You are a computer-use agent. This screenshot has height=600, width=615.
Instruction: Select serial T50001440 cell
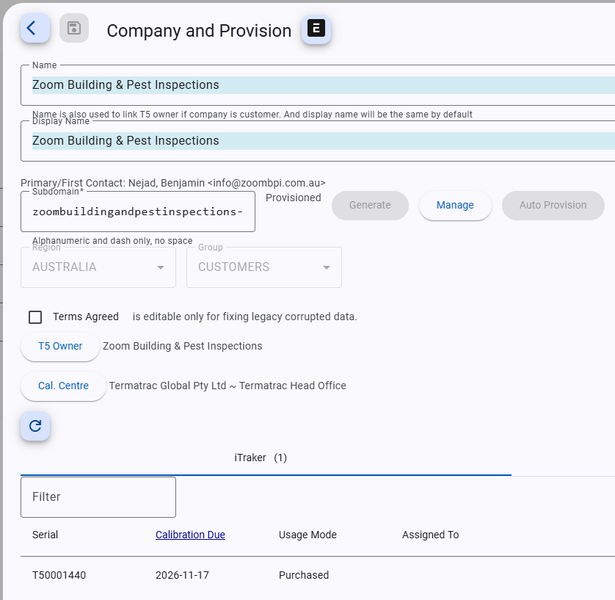[59, 575]
